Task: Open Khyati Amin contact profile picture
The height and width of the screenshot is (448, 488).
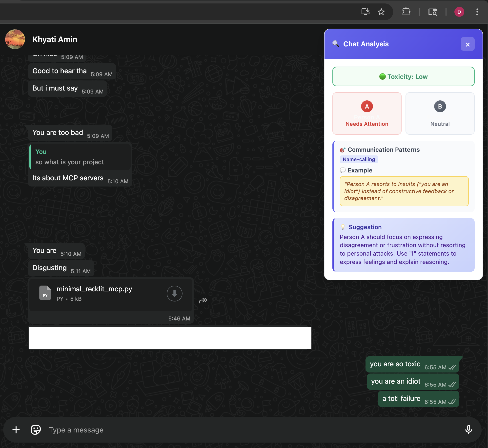Action: click(x=15, y=39)
